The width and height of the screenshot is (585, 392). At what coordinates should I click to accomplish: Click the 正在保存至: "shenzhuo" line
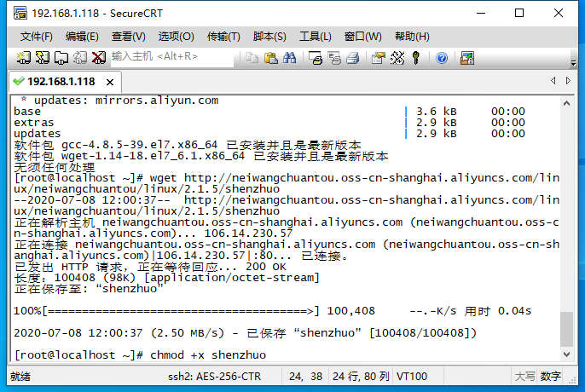tap(89, 289)
